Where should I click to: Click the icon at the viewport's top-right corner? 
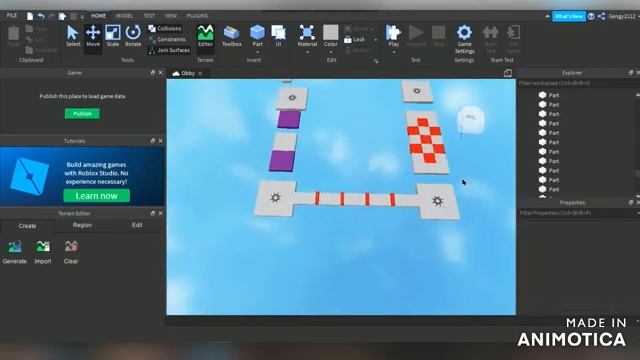point(508,73)
